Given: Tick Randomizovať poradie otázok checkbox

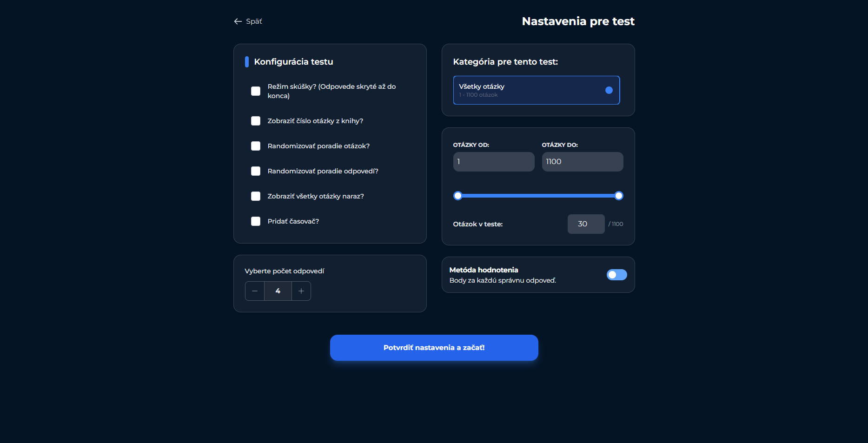Looking at the screenshot, I should [x=256, y=146].
